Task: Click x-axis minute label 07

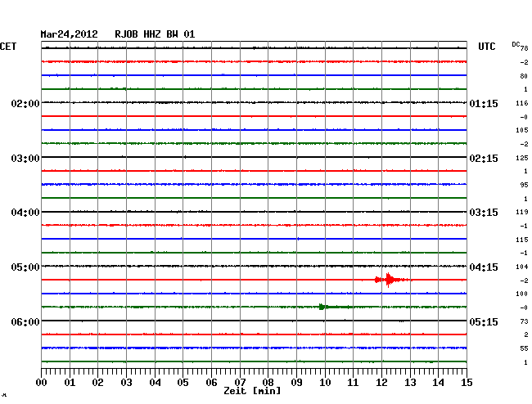Action: point(240,382)
